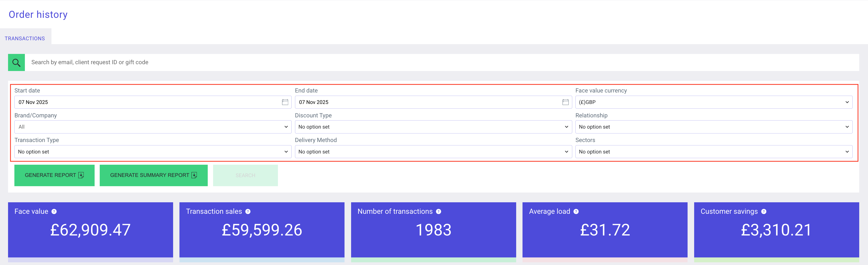Click help icon beside Transaction sales
Viewport: 868px width, 265px height.
click(248, 211)
